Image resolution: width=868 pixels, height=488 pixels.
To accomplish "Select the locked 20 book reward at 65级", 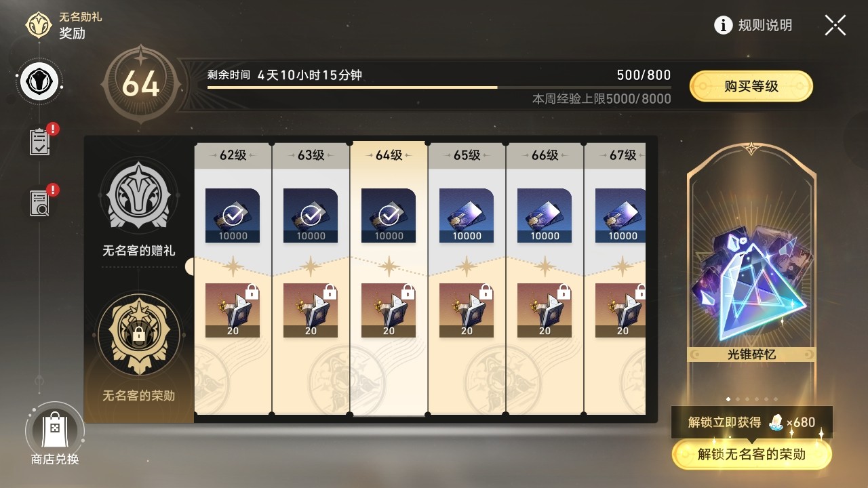I will pos(467,310).
